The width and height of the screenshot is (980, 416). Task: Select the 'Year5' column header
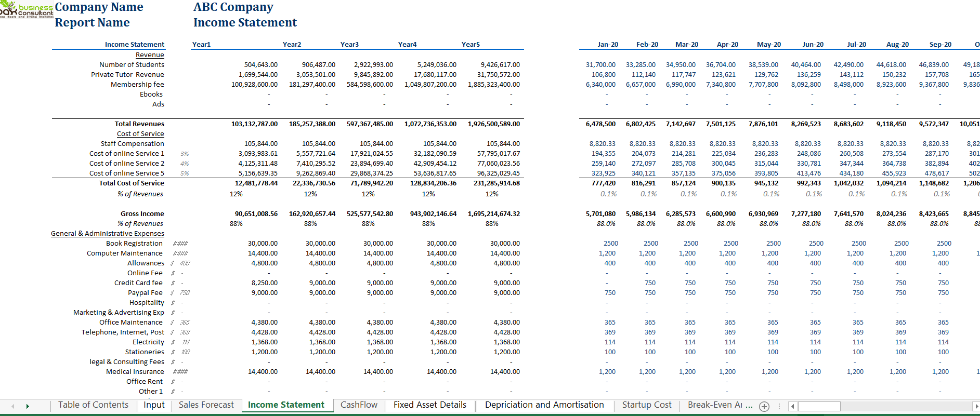tap(471, 45)
